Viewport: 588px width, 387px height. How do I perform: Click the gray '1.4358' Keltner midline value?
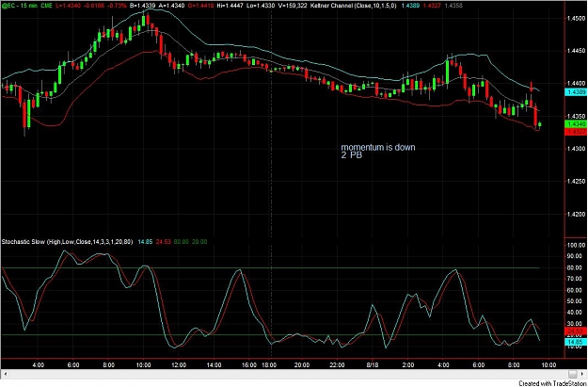[453, 7]
